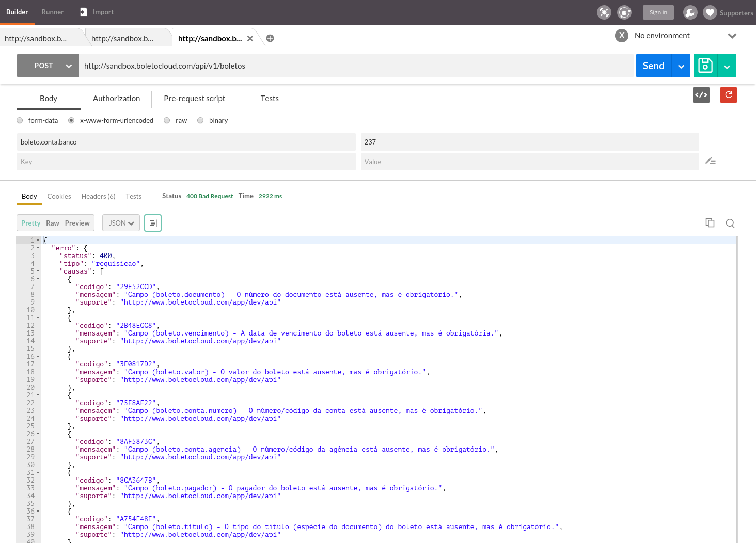Screen dimensions: 756x543
Task: Click the request URL input field
Action: pos(356,66)
